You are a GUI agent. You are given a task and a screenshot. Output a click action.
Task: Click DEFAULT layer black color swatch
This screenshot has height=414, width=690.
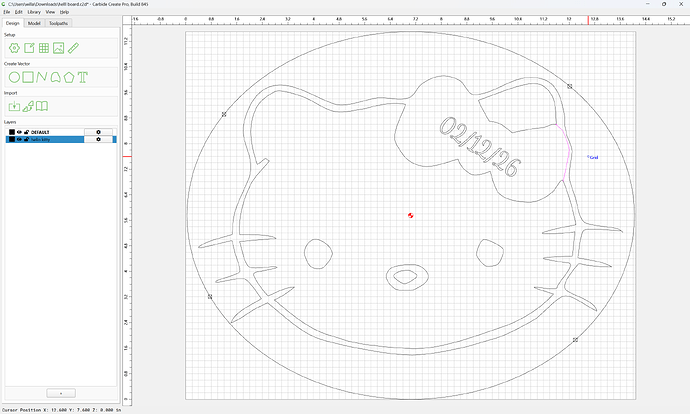12,132
